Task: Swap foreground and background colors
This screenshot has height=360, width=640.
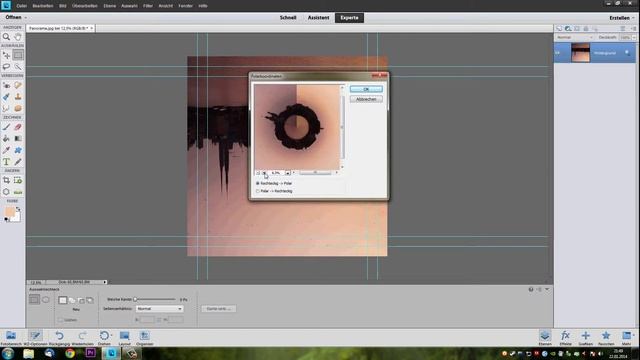Action: tap(18, 209)
